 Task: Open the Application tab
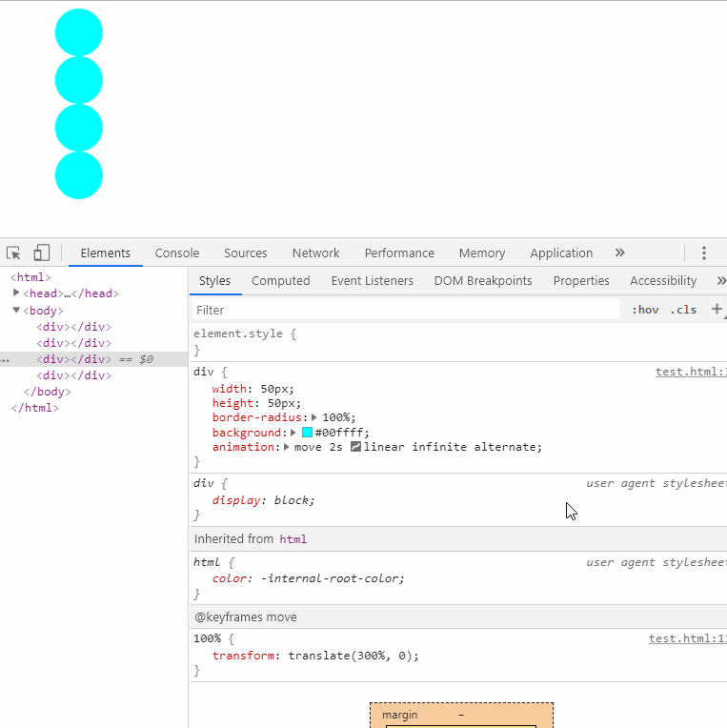561,253
